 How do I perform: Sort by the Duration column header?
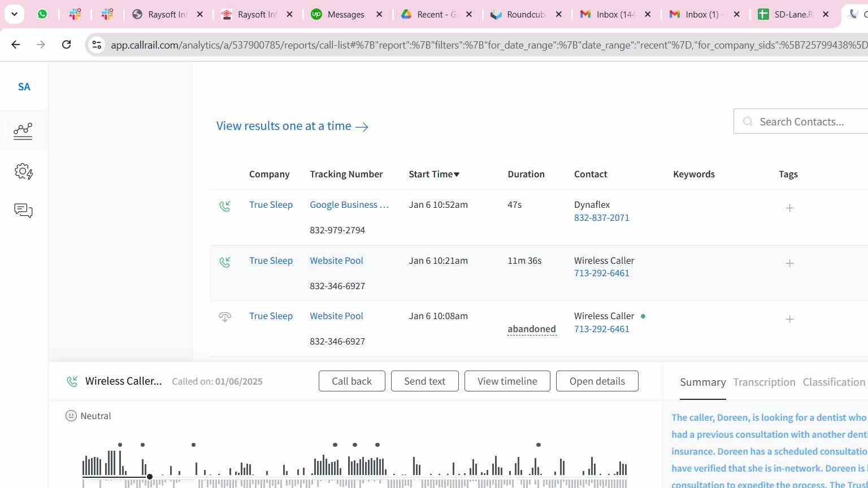526,174
